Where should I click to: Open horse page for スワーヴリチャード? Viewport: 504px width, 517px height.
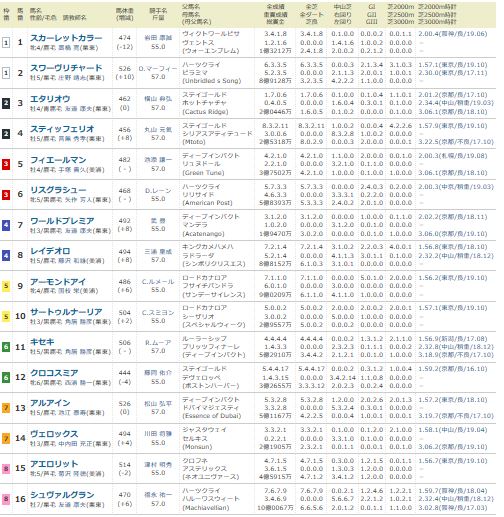coord(66,68)
